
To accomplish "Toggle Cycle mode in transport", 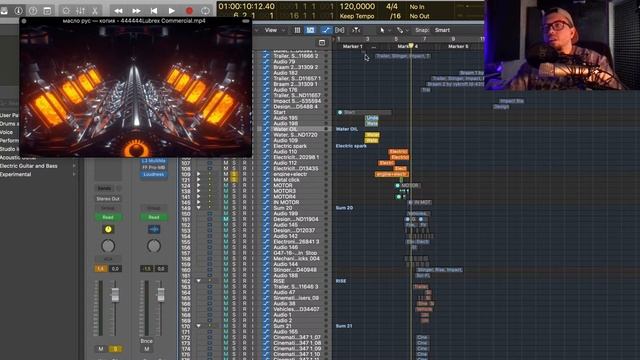I will [x=206, y=11].
